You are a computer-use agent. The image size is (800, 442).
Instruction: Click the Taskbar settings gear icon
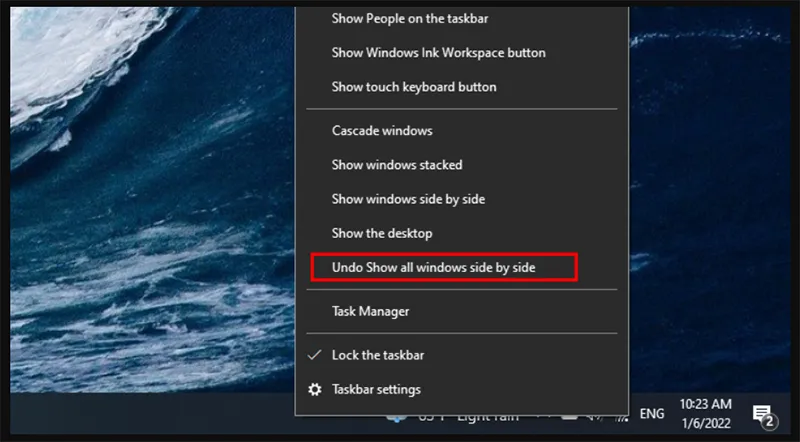315,389
